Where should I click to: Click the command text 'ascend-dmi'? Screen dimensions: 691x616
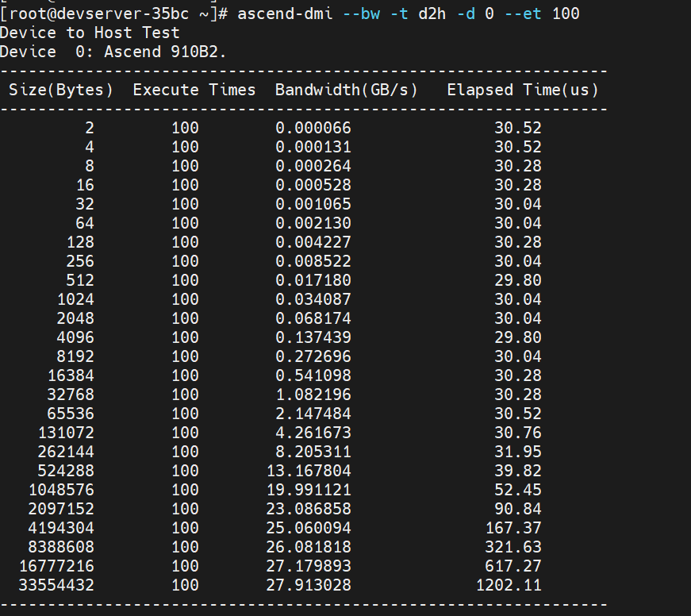(x=285, y=13)
